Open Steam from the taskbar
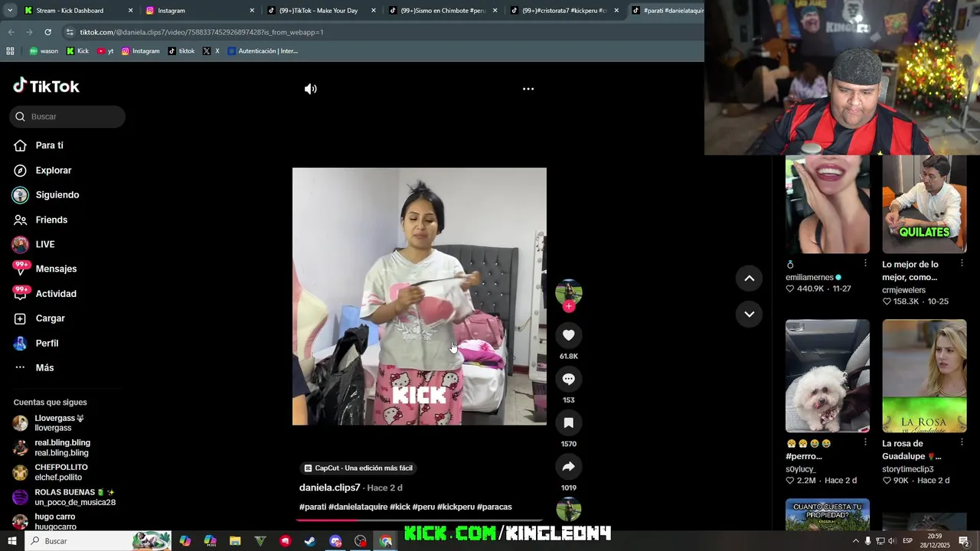 [x=310, y=541]
